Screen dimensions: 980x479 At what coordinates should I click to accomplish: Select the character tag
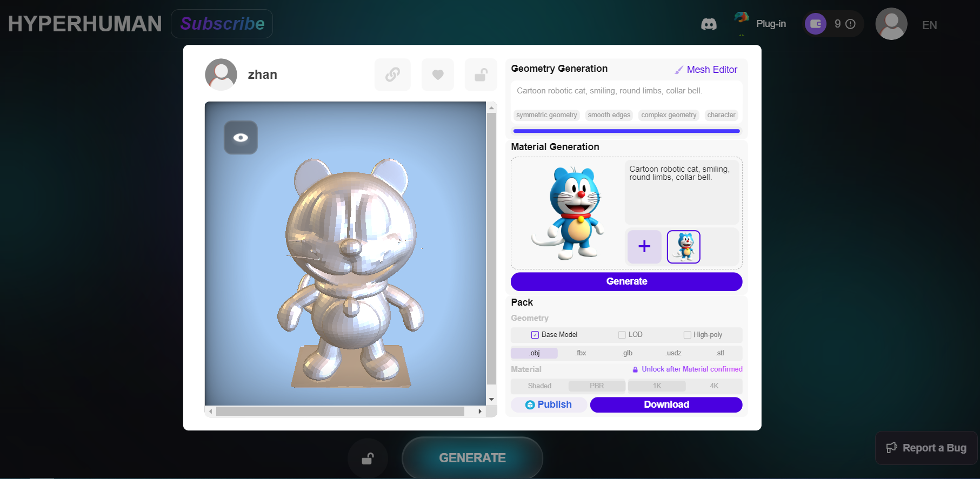click(x=721, y=115)
